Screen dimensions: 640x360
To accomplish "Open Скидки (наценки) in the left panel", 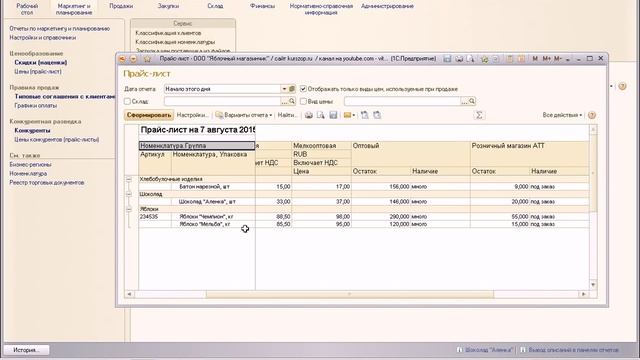I will 41,63.
